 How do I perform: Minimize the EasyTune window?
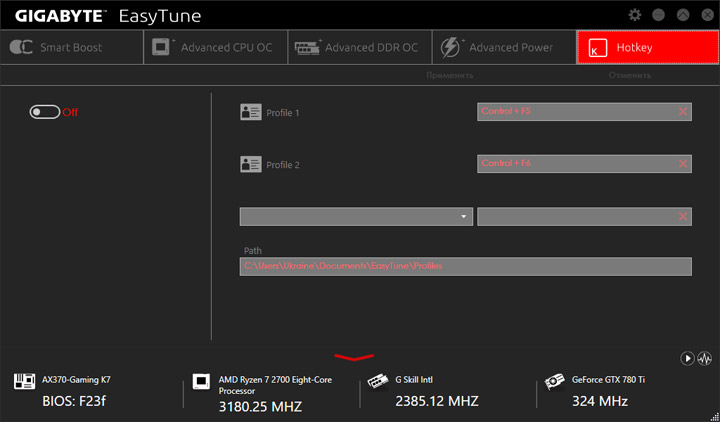(x=658, y=15)
